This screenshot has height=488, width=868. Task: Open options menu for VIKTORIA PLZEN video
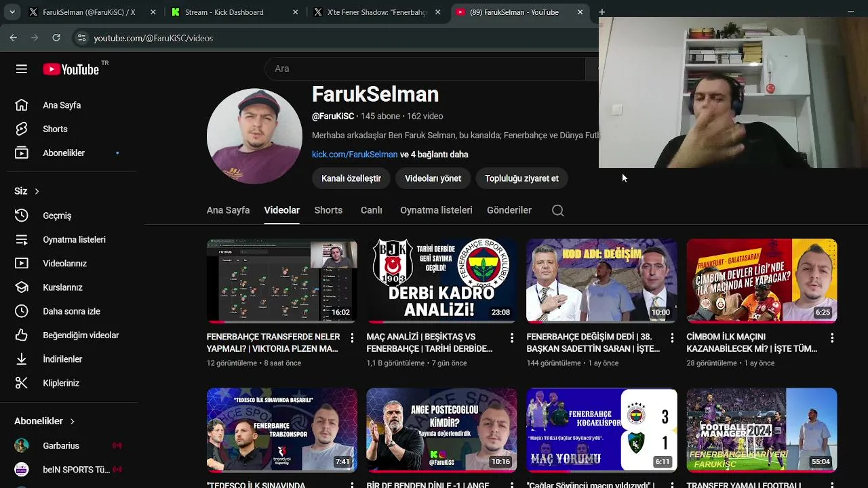[352, 338]
